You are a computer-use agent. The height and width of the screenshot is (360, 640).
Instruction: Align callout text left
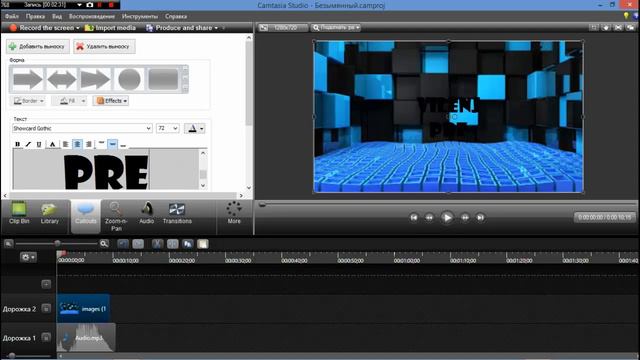click(x=65, y=144)
